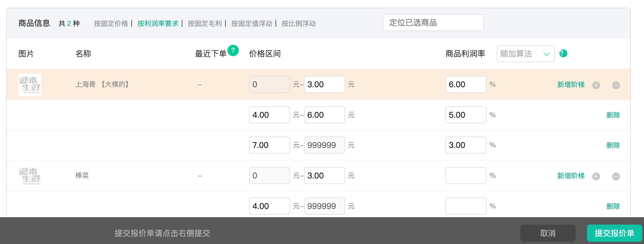Screen dimensions: 644x244
Task: Focus the 定位已选商品 search field
Action: click(433, 23)
